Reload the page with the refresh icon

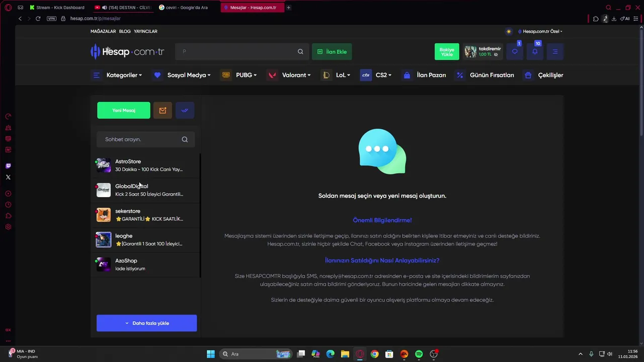pos(38,19)
